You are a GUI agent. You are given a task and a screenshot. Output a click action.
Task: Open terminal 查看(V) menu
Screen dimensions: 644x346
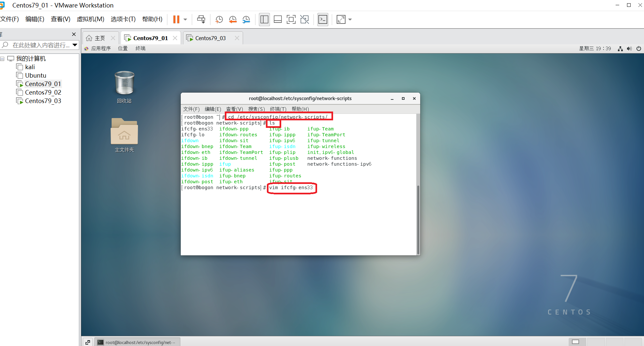[235, 109]
